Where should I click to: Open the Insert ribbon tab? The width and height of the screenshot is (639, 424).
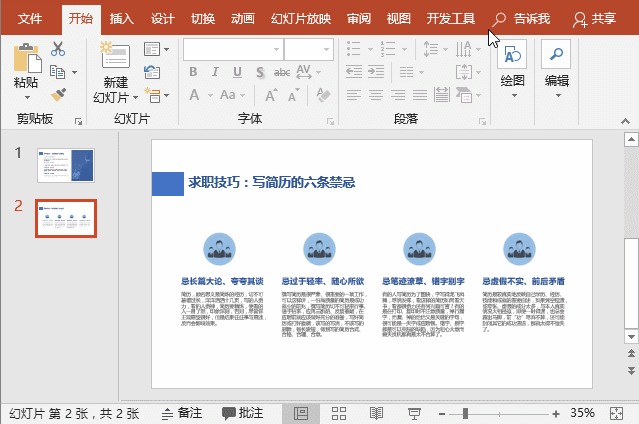(121, 18)
